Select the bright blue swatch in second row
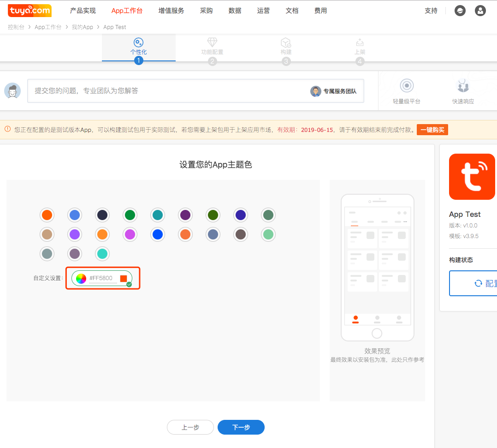497x448 pixels. click(158, 234)
